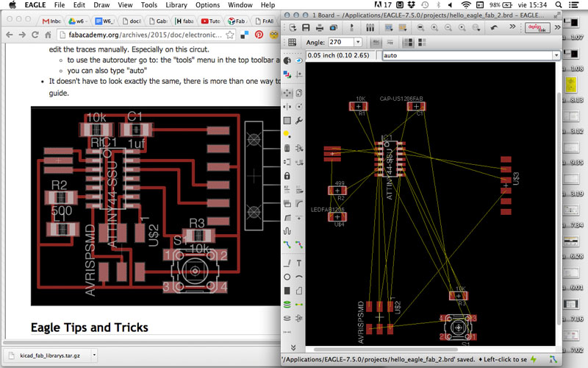Image resolution: width=588 pixels, height=368 pixels.
Task: Click the Grid settings icon
Action: tap(292, 42)
